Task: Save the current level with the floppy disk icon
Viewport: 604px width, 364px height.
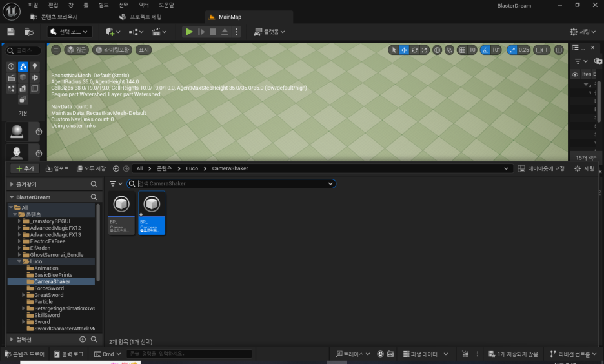Action: coord(11,32)
